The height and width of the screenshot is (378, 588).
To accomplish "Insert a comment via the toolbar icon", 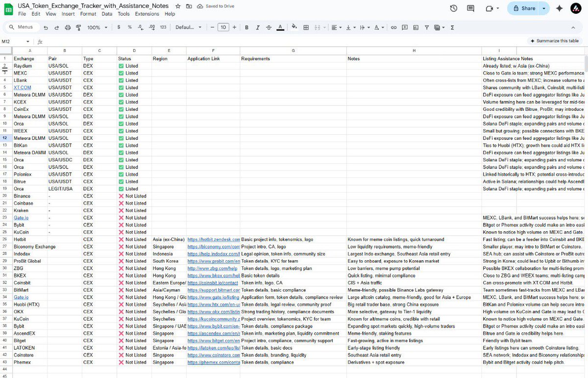I will (405, 27).
